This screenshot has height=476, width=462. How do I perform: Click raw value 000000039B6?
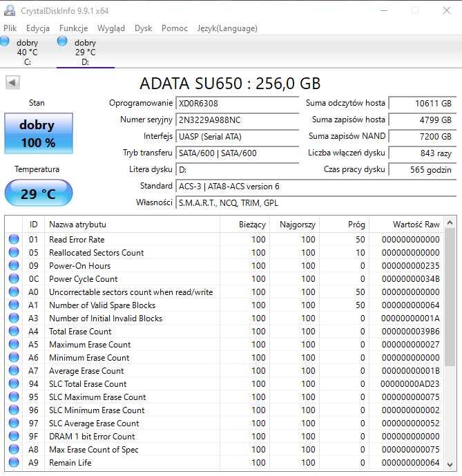click(x=410, y=332)
